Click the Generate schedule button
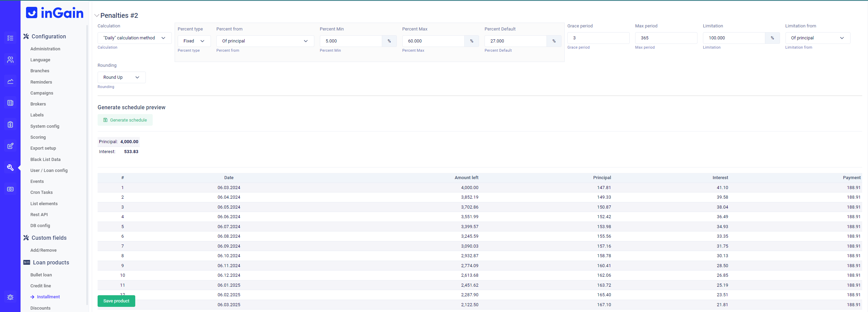 coord(125,120)
